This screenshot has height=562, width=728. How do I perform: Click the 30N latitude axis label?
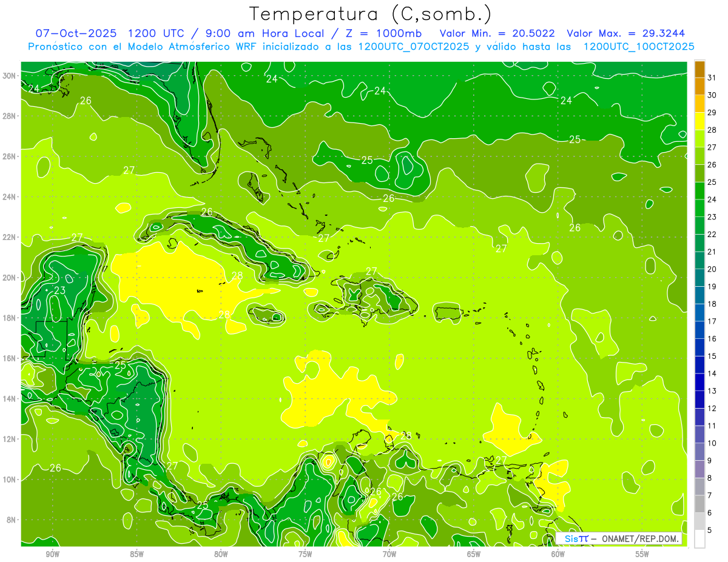tap(10, 75)
